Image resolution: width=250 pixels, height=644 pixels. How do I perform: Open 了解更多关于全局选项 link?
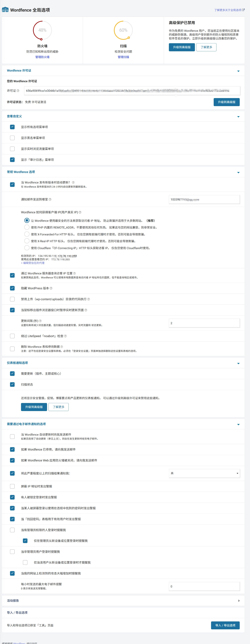pyautogui.click(x=229, y=10)
